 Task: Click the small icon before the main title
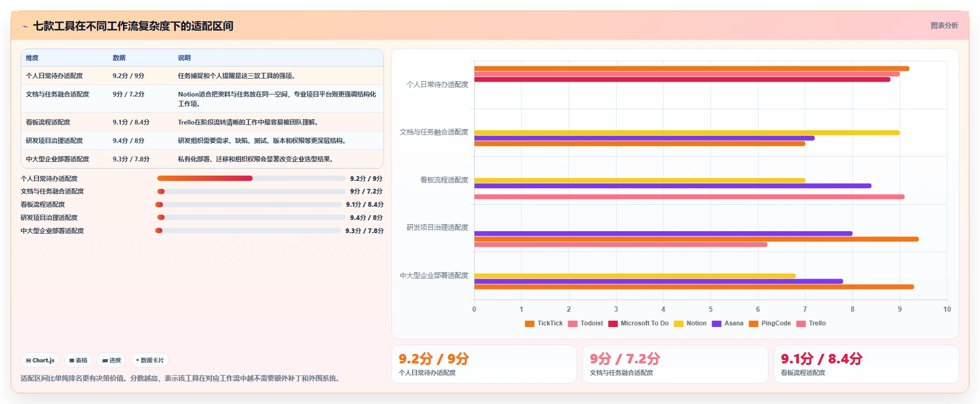pos(25,26)
